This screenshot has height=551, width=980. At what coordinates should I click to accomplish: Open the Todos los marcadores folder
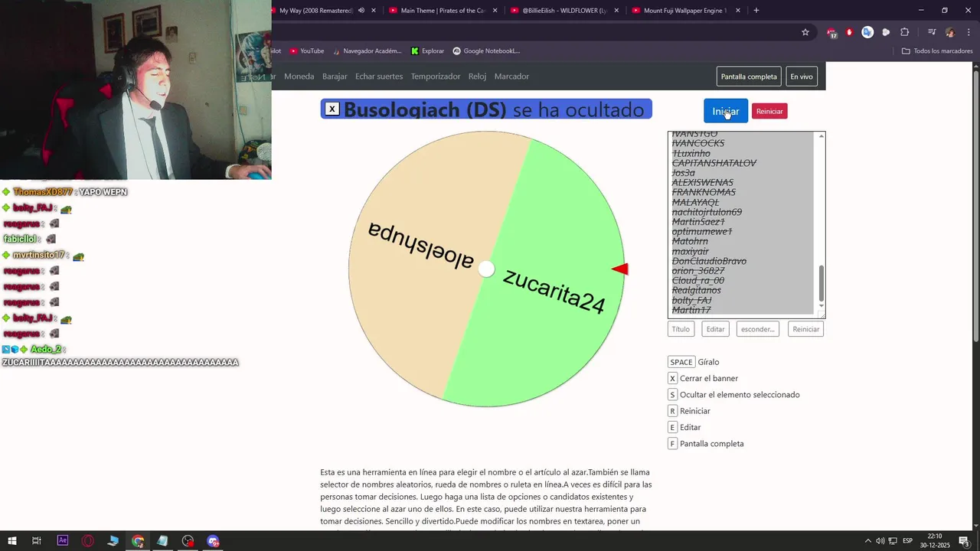[937, 51]
